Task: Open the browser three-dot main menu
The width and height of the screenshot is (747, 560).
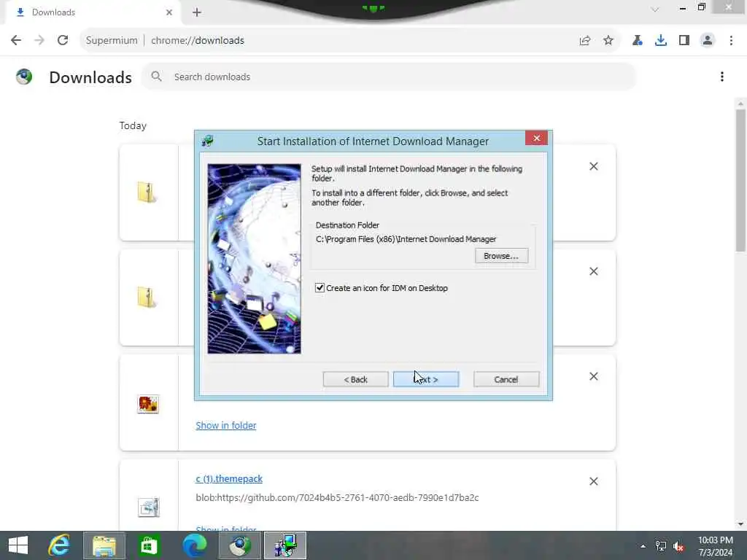Action: [x=731, y=41]
